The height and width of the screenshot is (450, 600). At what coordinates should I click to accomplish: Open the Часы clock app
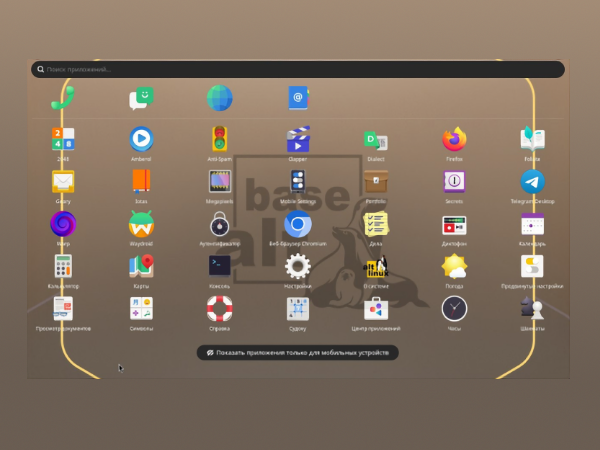454,308
